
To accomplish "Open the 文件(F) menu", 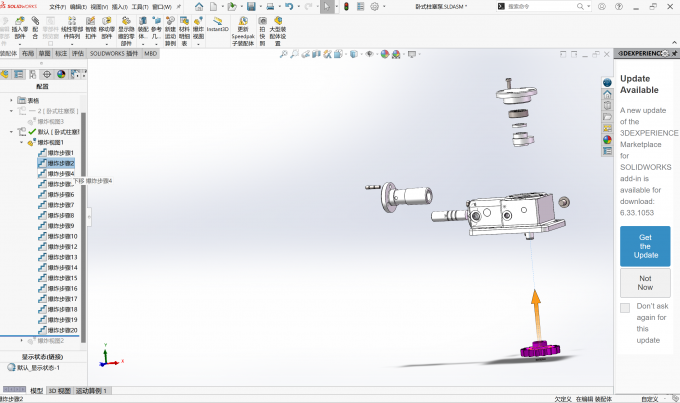I will 57,7.
